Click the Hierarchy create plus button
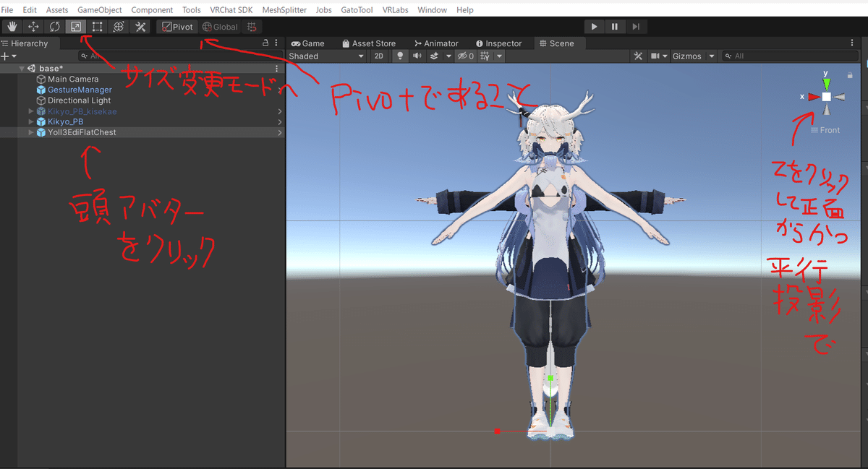The height and width of the screenshot is (469, 868). coord(5,56)
